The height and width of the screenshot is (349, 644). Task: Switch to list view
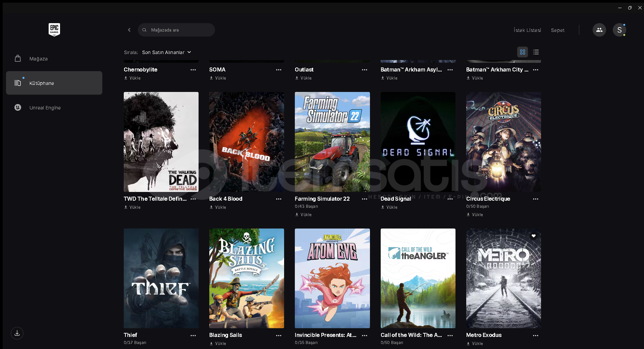click(536, 52)
